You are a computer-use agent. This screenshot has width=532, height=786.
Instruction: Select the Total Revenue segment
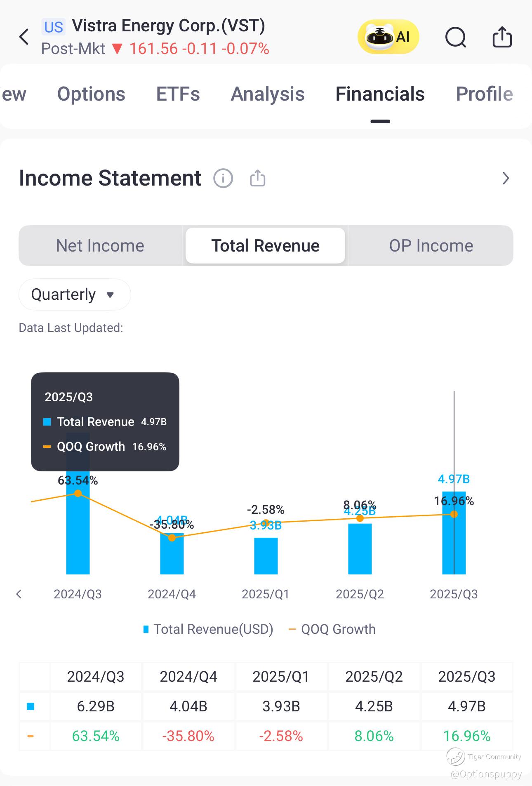[265, 246]
